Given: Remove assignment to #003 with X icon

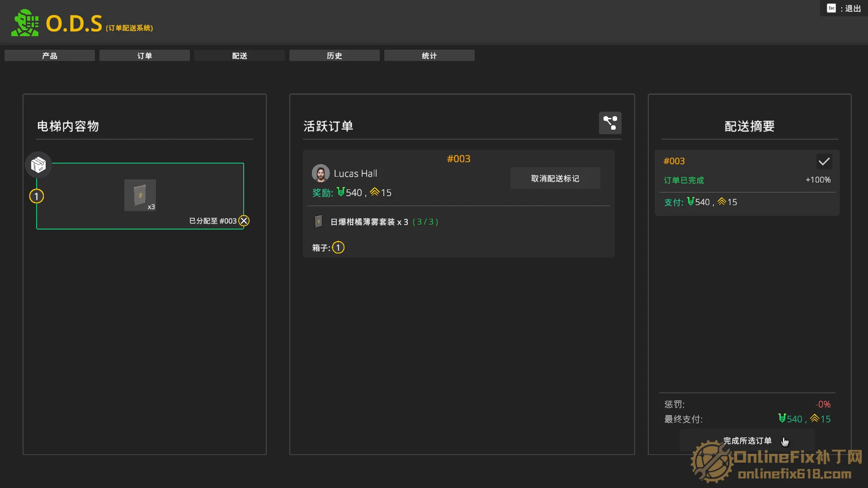Looking at the screenshot, I should click(244, 221).
